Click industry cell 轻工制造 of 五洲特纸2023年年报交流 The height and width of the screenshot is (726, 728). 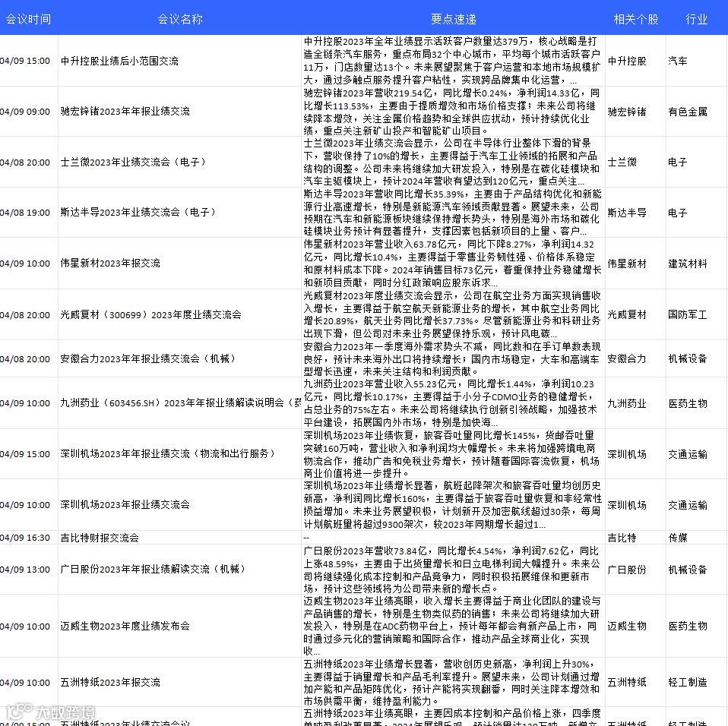click(x=688, y=682)
